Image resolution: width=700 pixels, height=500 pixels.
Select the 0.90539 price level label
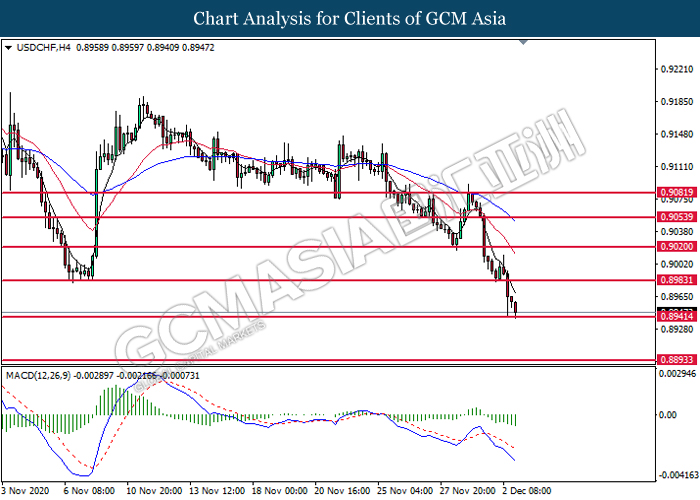677,217
